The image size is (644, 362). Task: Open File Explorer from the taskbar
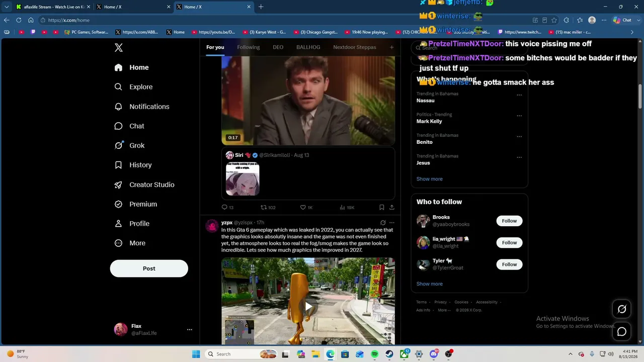tap(315, 354)
